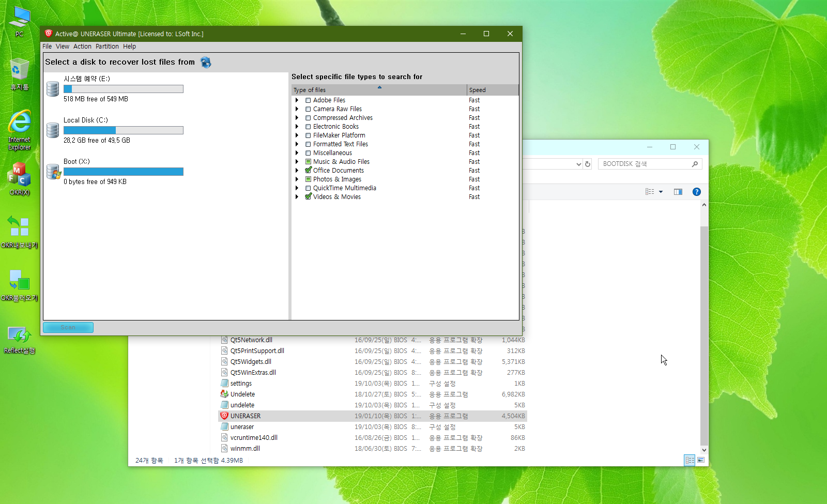827x504 pixels.
Task: Open the OKR불러오기 desktop shortcut
Action: pos(19,280)
